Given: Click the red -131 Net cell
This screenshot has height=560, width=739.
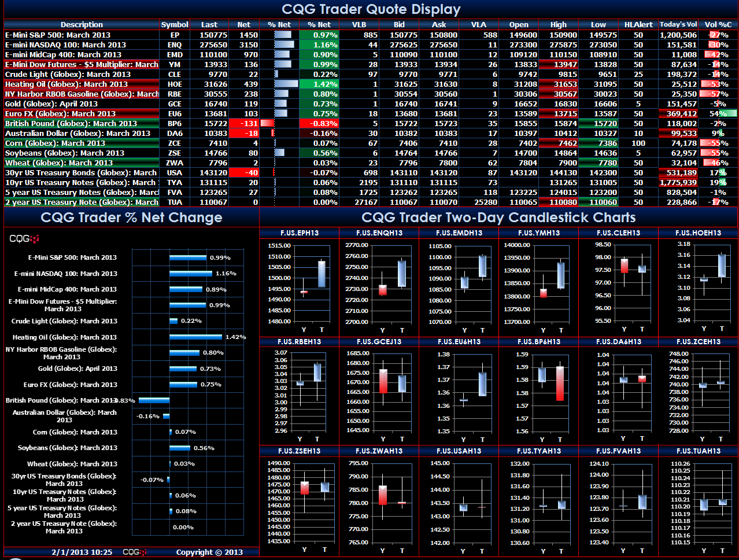Looking at the screenshot, I should tap(244, 123).
